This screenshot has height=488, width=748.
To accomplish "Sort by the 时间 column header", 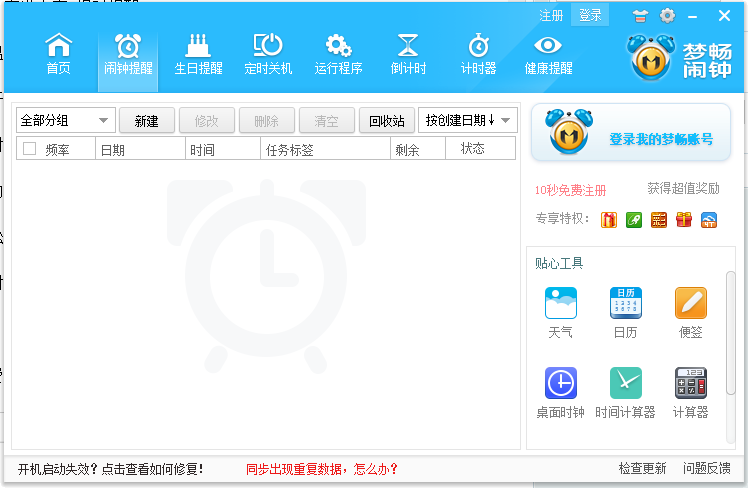I will coord(223,148).
